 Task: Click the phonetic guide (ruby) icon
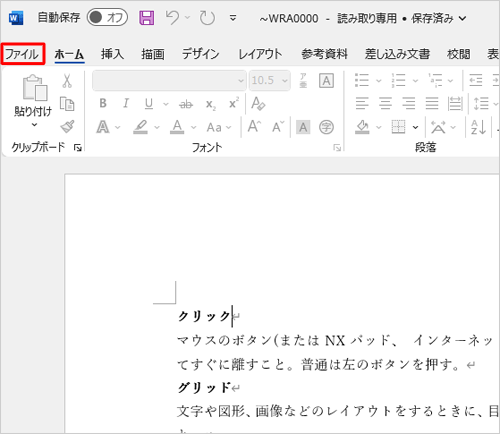coord(303,80)
